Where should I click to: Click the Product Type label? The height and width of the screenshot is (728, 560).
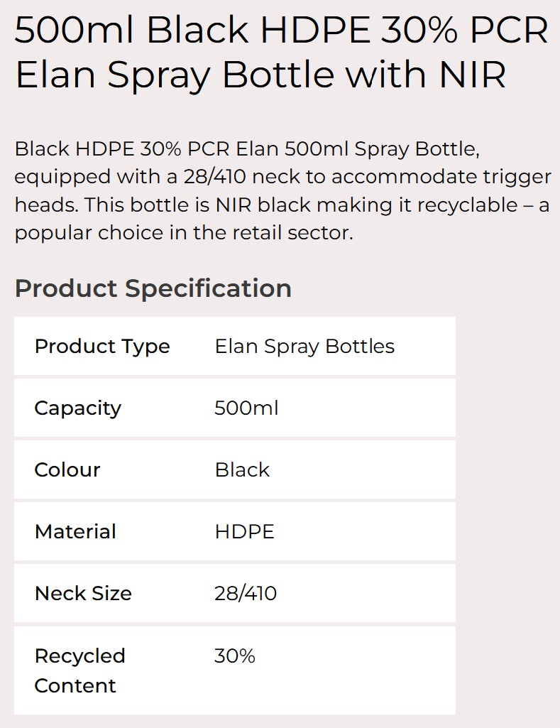(102, 347)
